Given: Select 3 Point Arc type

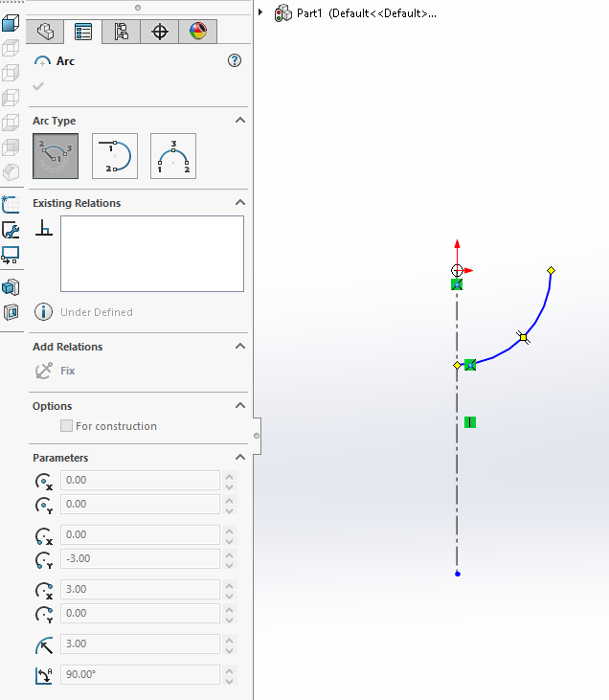Looking at the screenshot, I should coord(173,156).
